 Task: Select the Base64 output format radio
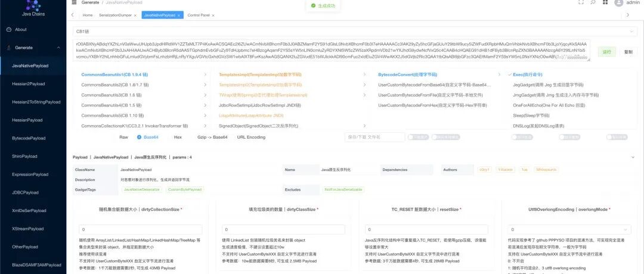coord(139,137)
